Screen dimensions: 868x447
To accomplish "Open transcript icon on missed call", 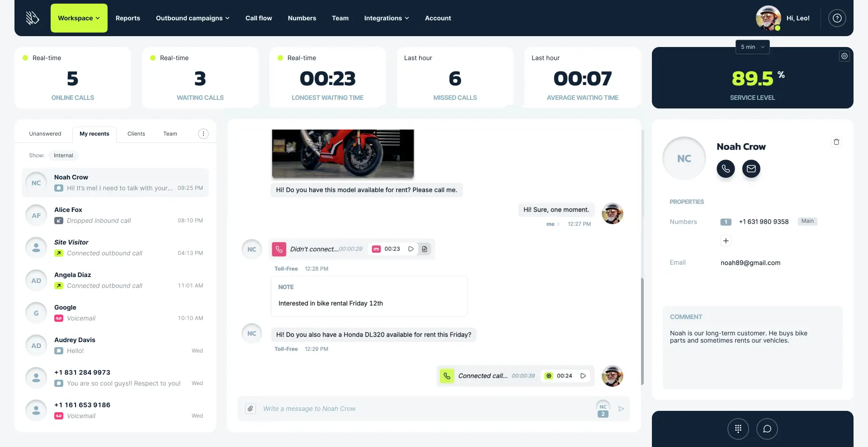I will click(425, 249).
